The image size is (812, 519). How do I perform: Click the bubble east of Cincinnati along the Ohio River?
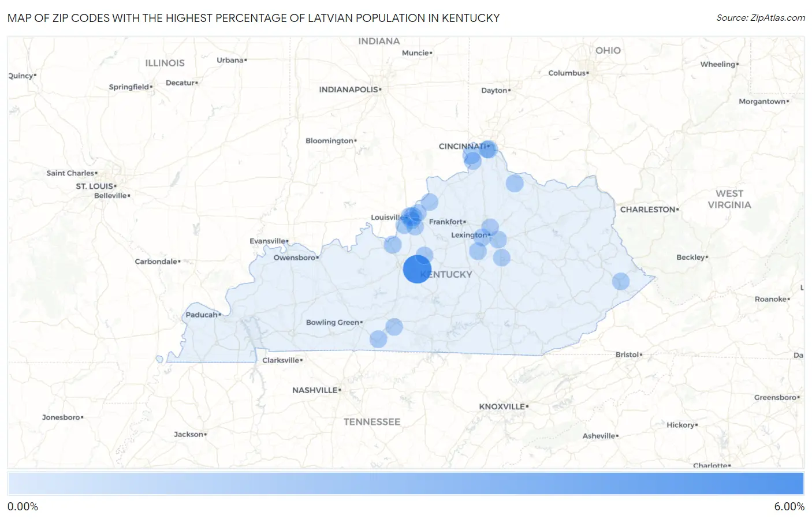pos(515,184)
